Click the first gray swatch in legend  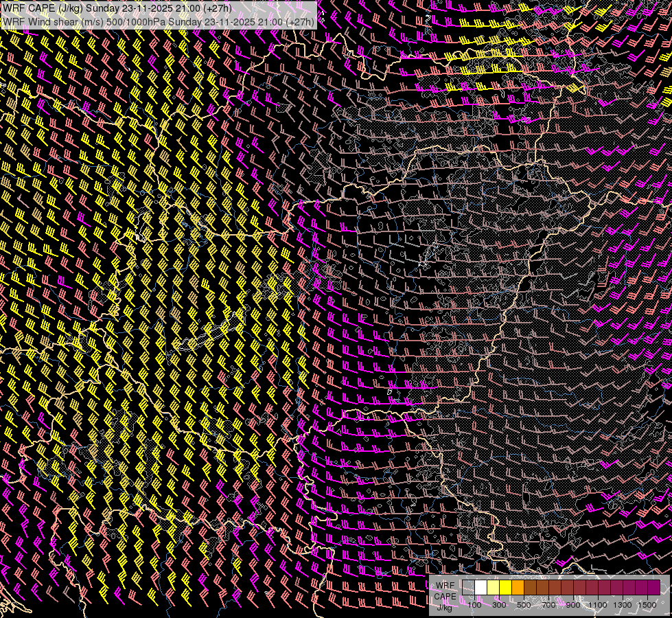pyautogui.click(x=468, y=588)
